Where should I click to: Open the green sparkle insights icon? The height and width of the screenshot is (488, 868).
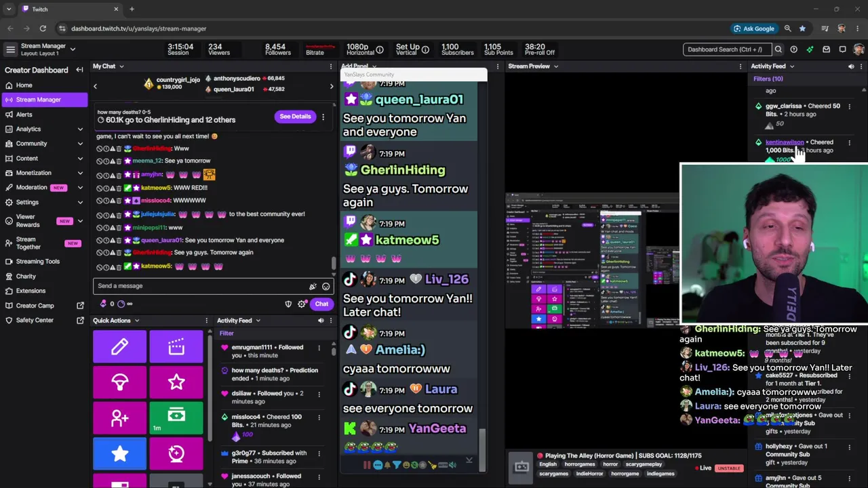point(810,49)
